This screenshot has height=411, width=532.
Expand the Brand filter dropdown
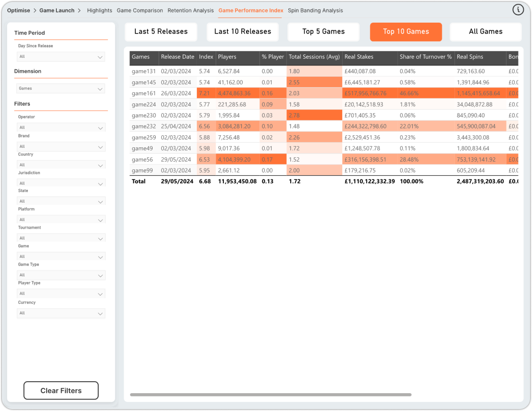(61, 146)
